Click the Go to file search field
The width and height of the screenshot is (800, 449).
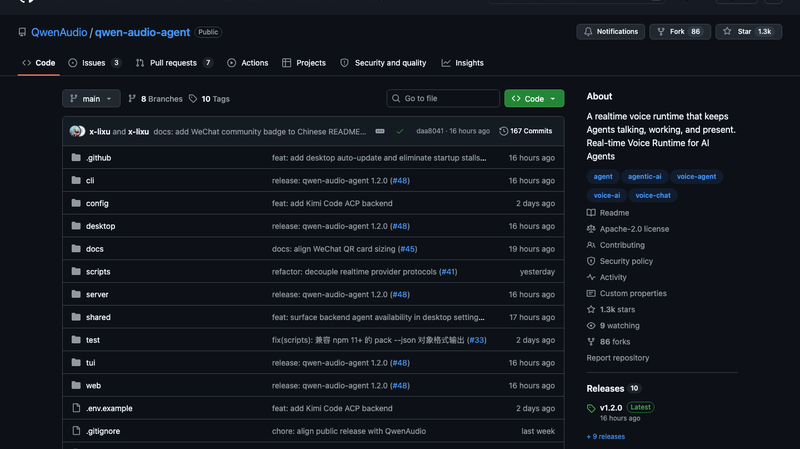443,98
